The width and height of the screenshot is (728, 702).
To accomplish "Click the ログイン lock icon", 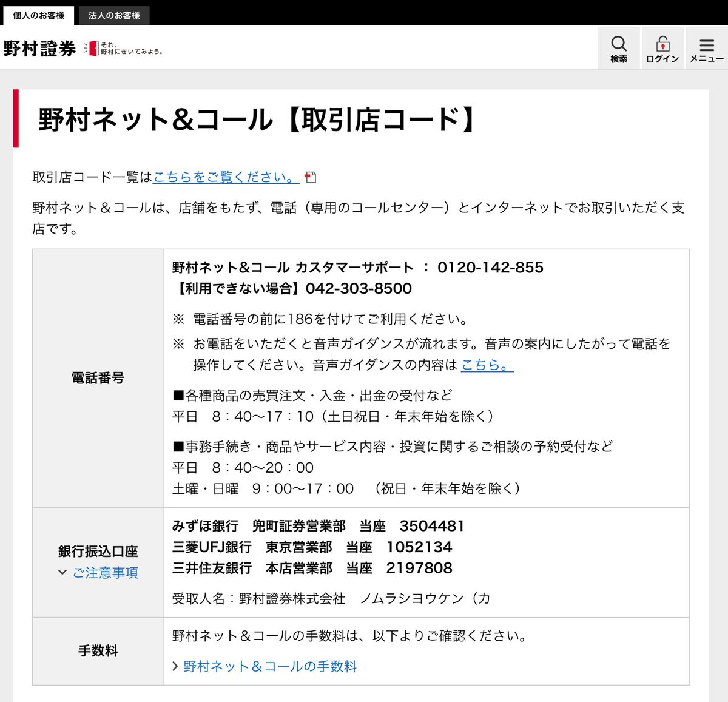I will (662, 49).
